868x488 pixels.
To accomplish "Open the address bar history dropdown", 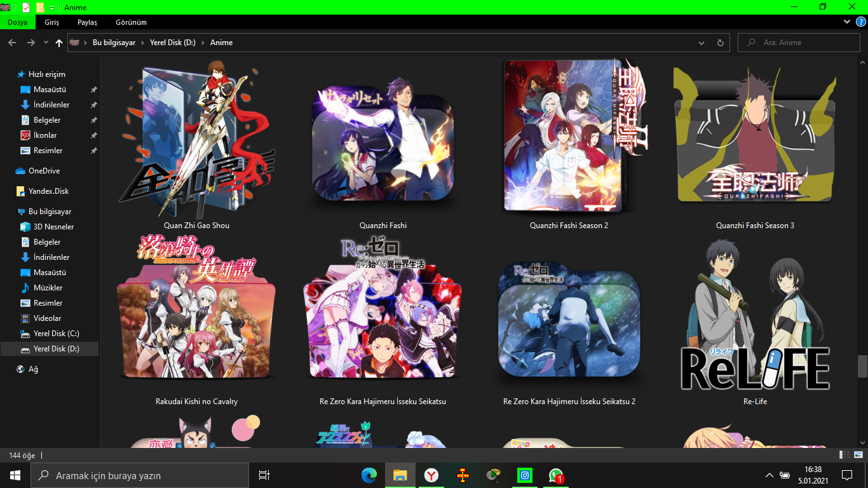I will tap(702, 43).
